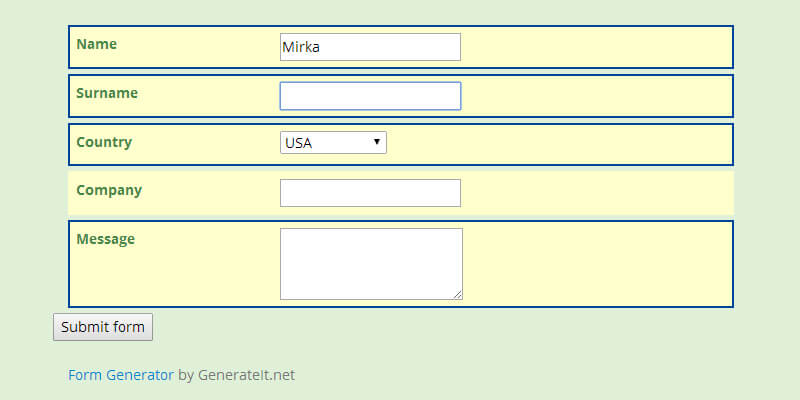Click the Country field label
The image size is (800, 400).
click(x=104, y=142)
